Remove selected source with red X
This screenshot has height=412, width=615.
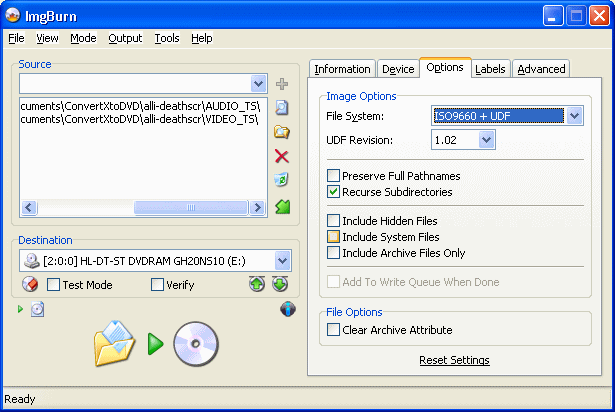[282, 156]
